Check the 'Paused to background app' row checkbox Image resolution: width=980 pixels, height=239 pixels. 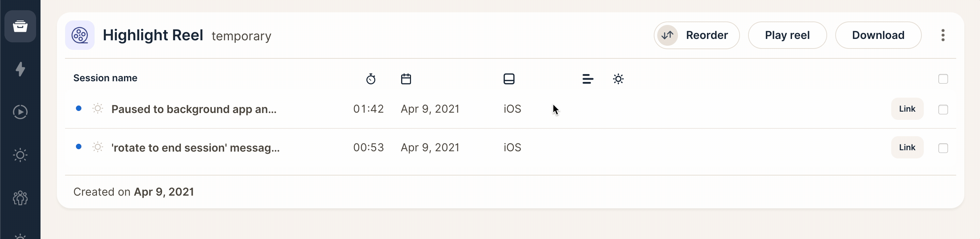tap(943, 109)
